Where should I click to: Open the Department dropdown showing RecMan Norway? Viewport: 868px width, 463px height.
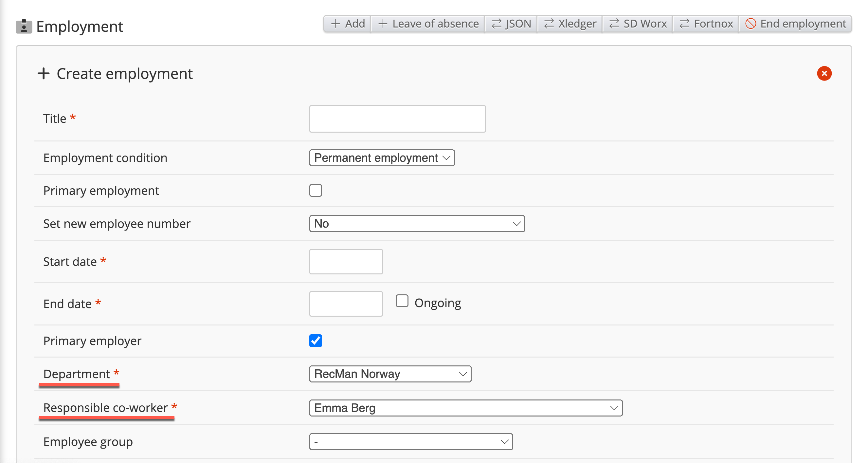(390, 374)
